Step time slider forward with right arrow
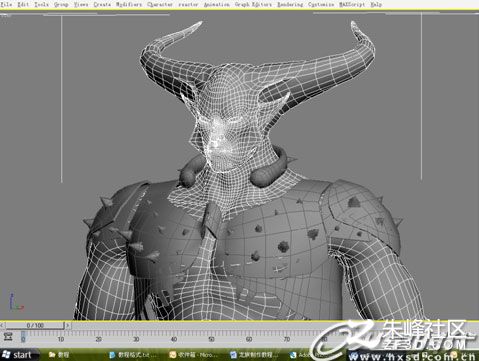This screenshot has height=361, width=479. coord(68,325)
